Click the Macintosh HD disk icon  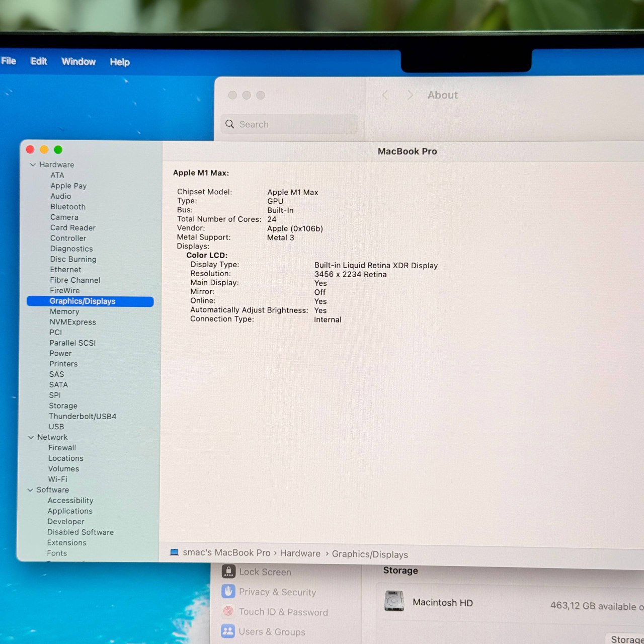[394, 602]
